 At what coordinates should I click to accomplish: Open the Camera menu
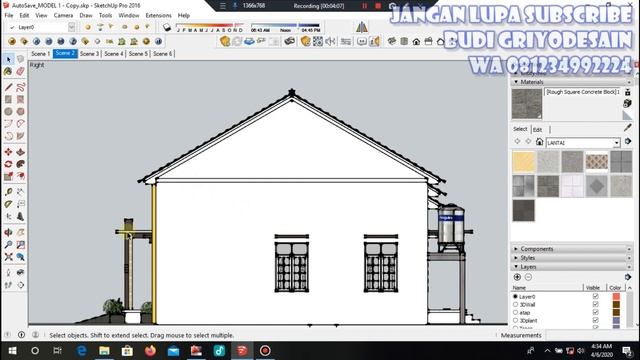tap(63, 16)
